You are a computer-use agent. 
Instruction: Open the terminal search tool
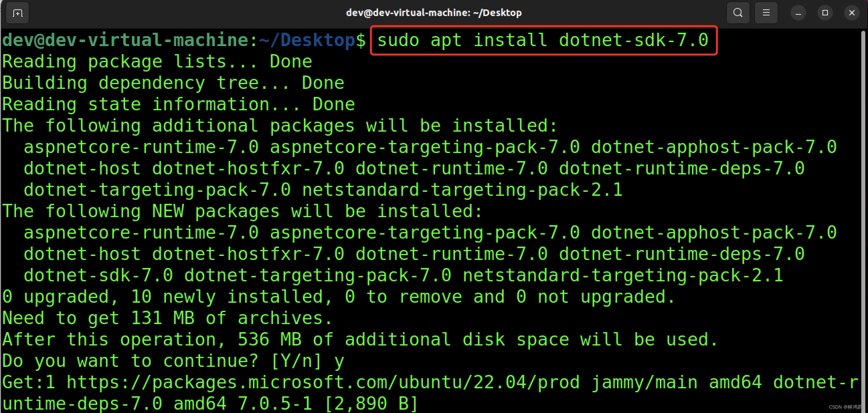pos(737,13)
